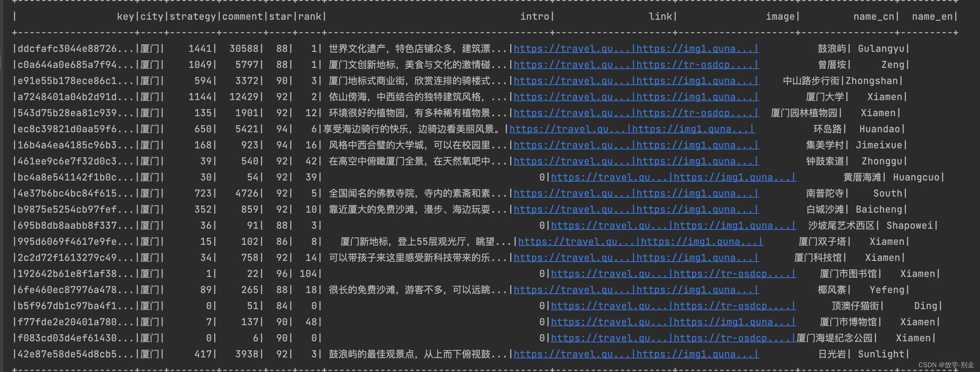Viewport: 980px width, 372px height.
Task: Select the key 42e87e58de54d8cb5...
Action: (76, 354)
